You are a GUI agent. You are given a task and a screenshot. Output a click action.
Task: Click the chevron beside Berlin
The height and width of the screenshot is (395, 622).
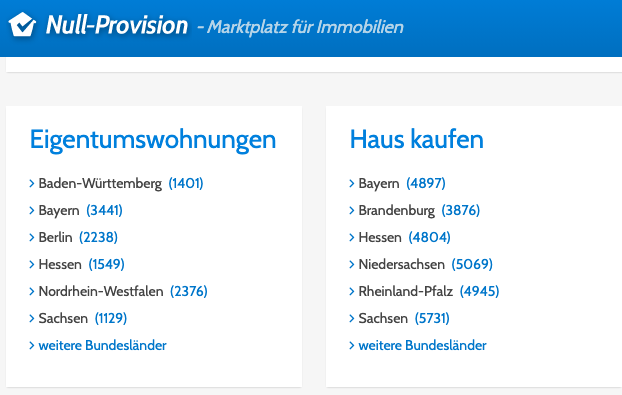[x=32, y=237]
